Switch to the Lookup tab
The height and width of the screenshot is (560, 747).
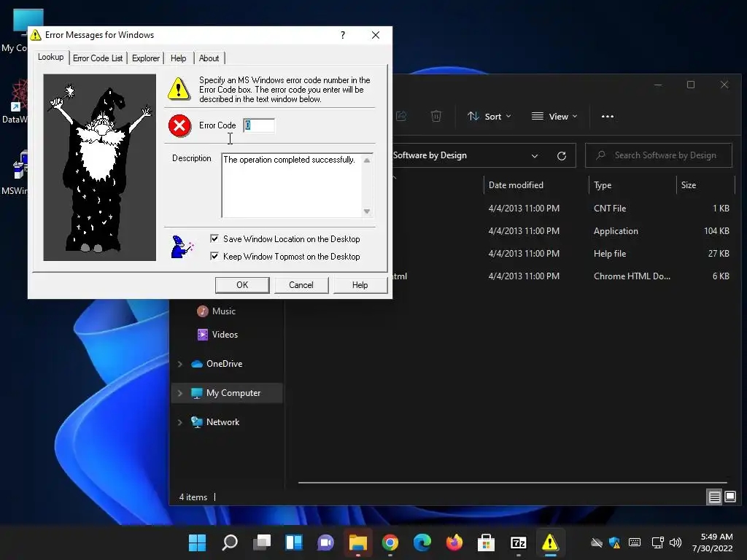coord(50,57)
